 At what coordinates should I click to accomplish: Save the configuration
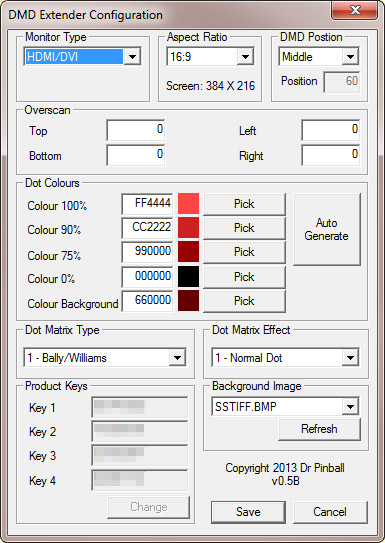point(248,512)
